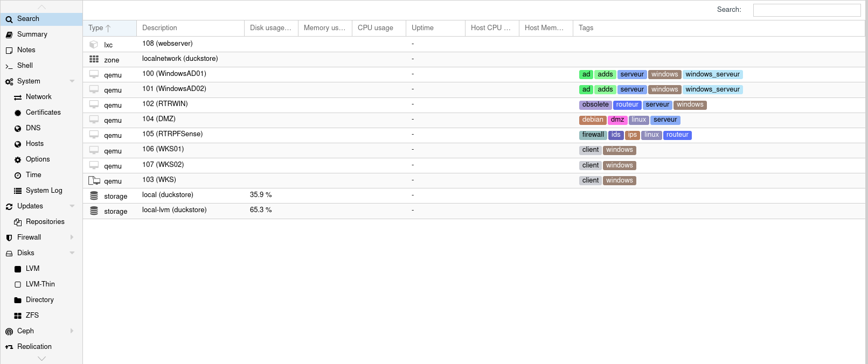This screenshot has height=364, width=868.
Task: Click the pink dmz tag on DMZ
Action: (x=617, y=120)
